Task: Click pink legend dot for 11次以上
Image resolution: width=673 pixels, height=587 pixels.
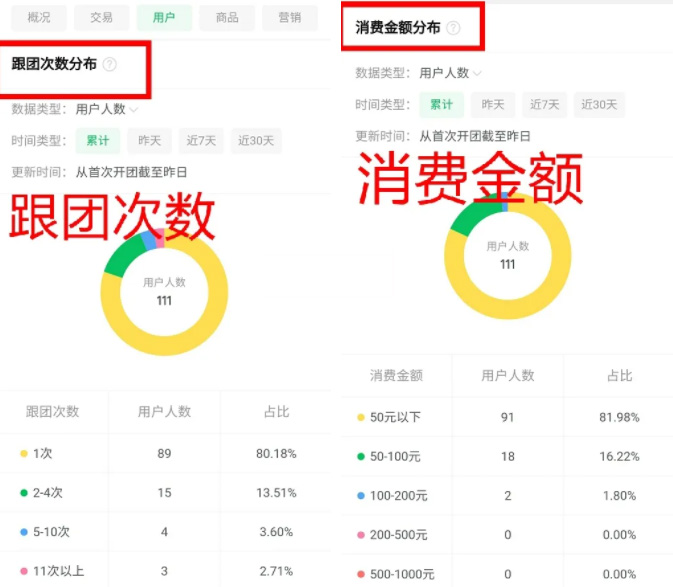Action: tap(24, 571)
